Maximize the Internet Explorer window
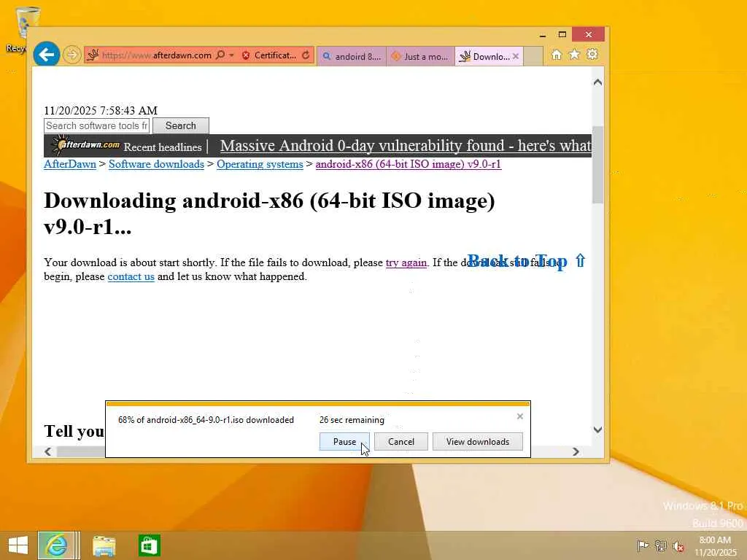 click(x=562, y=34)
